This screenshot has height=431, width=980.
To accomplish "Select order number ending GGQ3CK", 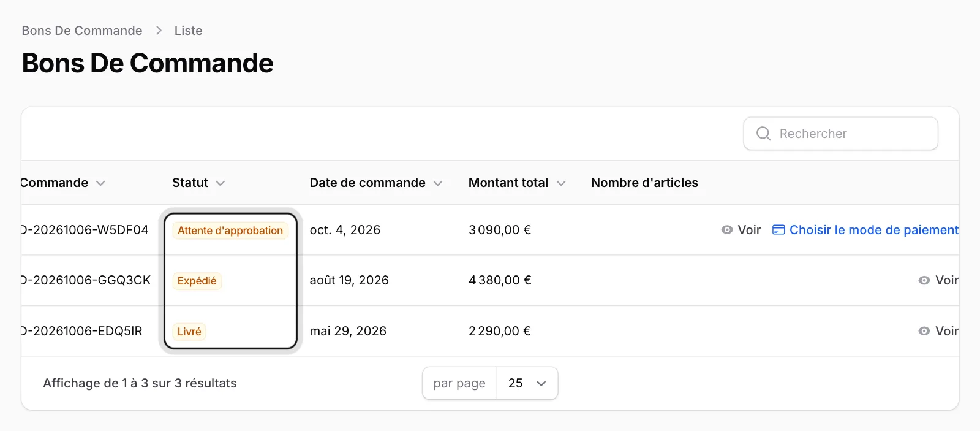I will tap(86, 280).
